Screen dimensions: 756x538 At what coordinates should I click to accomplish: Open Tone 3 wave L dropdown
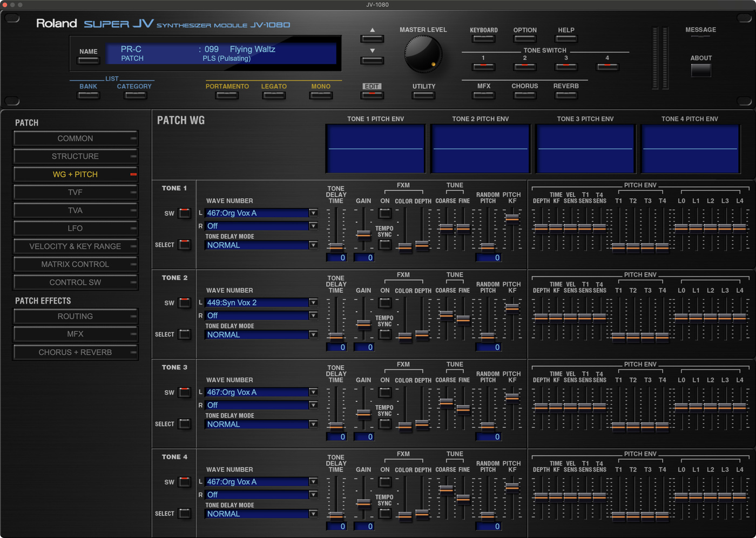[261, 392]
